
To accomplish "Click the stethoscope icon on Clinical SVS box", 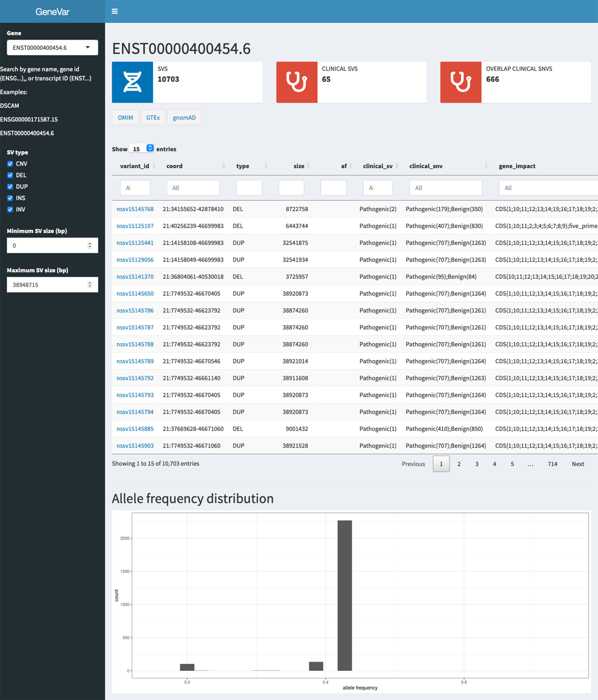I will coord(297,82).
